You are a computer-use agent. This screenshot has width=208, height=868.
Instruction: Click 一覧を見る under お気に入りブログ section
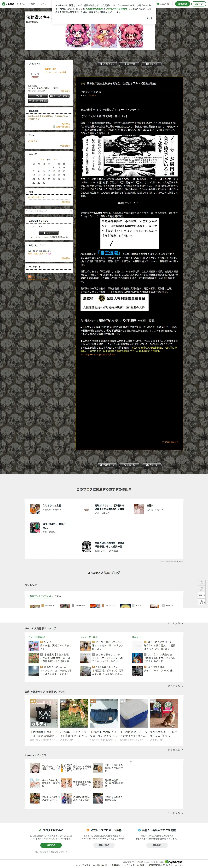[65, 258]
